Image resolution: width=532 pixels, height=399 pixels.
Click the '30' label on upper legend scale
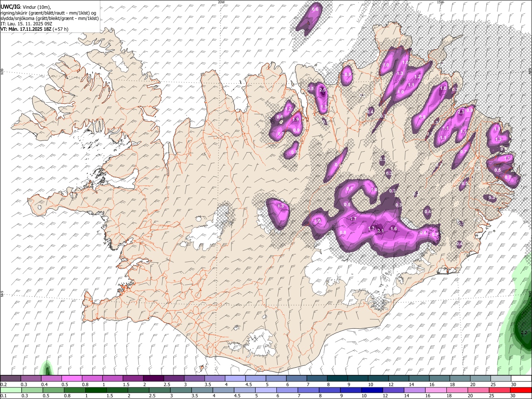tap(513, 384)
